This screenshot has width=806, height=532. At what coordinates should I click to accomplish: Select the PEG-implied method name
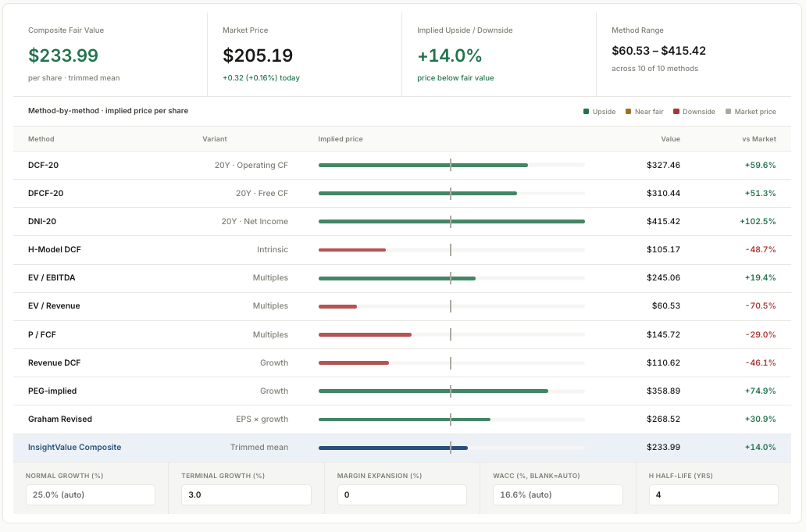tap(52, 391)
